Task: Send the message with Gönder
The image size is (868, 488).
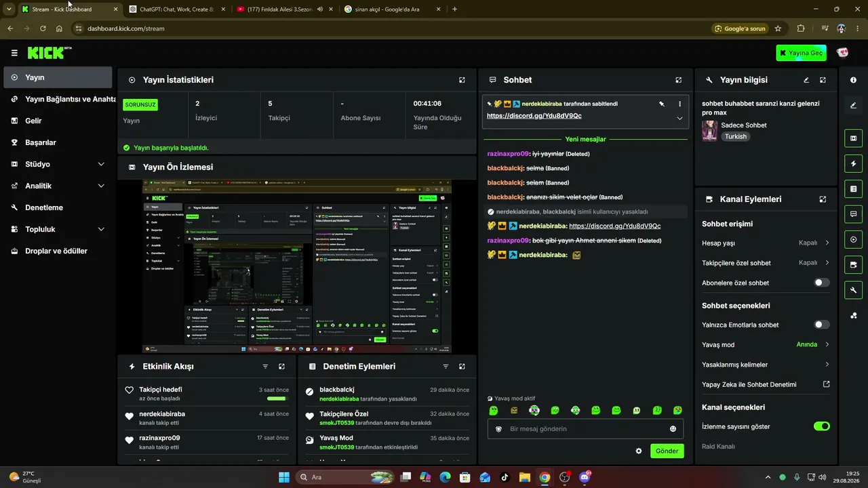Action: click(667, 451)
